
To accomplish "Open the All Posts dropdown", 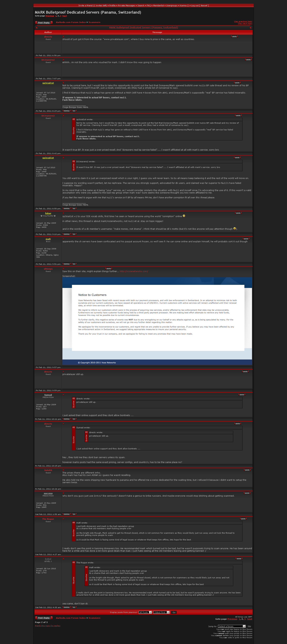I will pyautogui.click(x=145, y=612).
